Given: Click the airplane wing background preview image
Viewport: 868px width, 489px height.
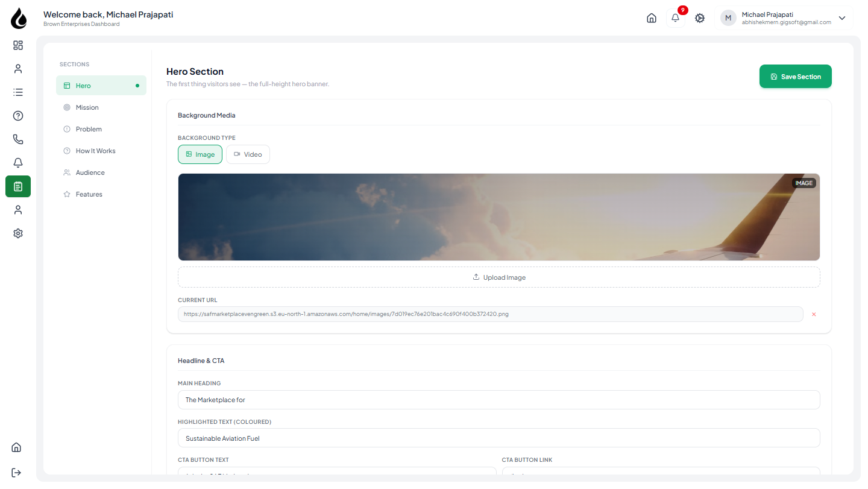Looking at the screenshot, I should [x=499, y=217].
